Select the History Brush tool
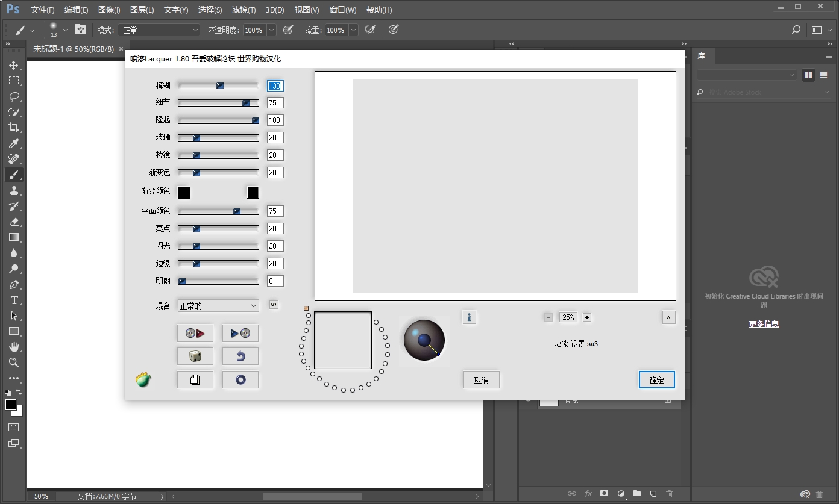 click(14, 206)
